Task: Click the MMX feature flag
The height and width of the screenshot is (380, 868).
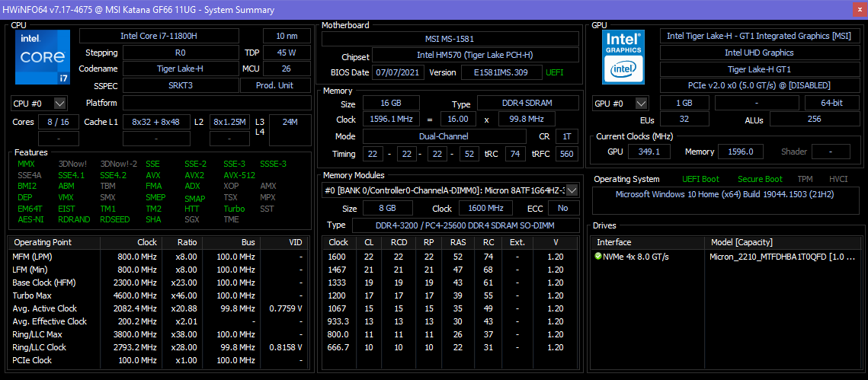Action: (26, 164)
